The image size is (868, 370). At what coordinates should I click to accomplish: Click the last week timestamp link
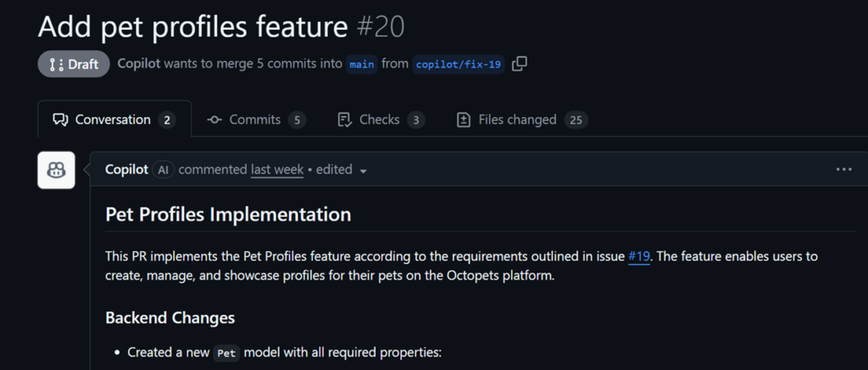277,170
